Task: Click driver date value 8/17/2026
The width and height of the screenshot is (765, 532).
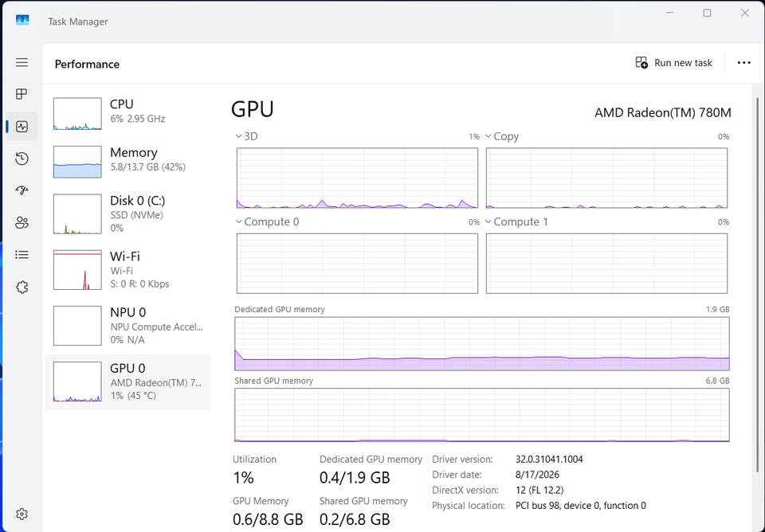Action: pos(537,475)
